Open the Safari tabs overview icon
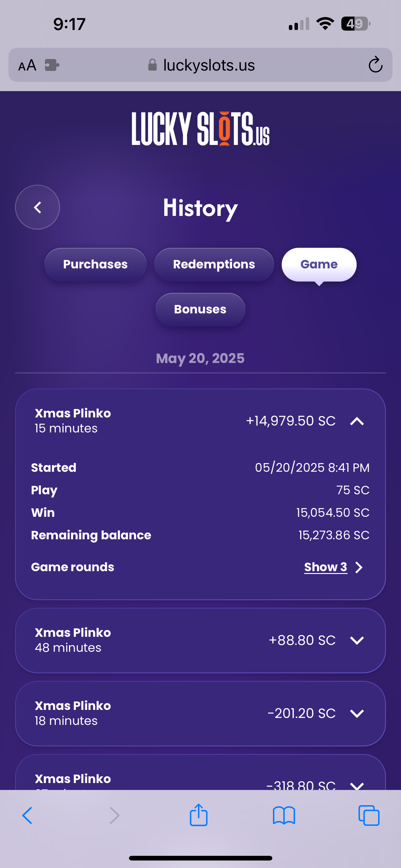 click(x=369, y=816)
